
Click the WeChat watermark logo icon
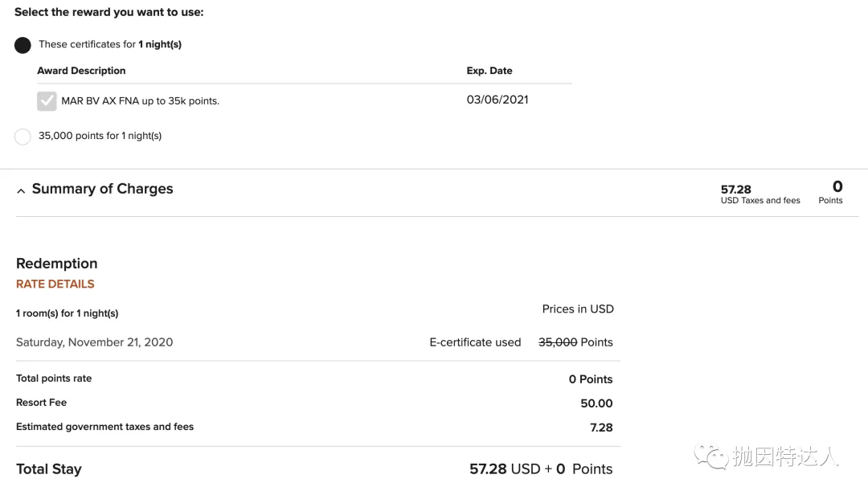(x=711, y=456)
